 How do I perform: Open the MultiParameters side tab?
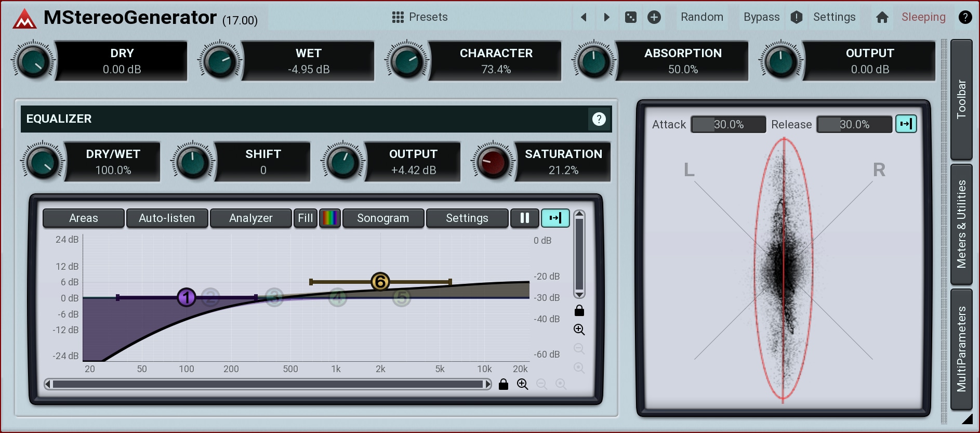click(961, 349)
